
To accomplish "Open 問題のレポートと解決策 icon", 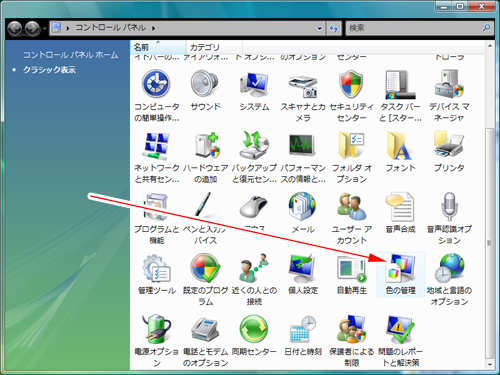I will 400,329.
